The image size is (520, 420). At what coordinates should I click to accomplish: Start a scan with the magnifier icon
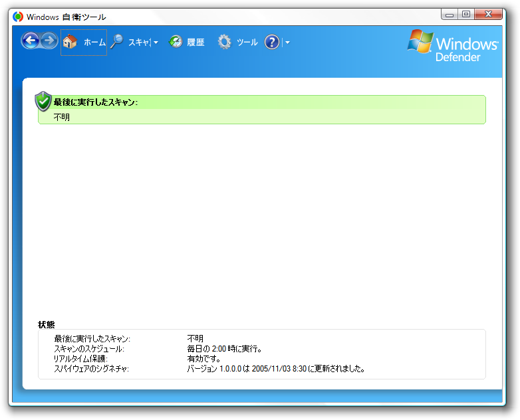pyautogui.click(x=117, y=42)
